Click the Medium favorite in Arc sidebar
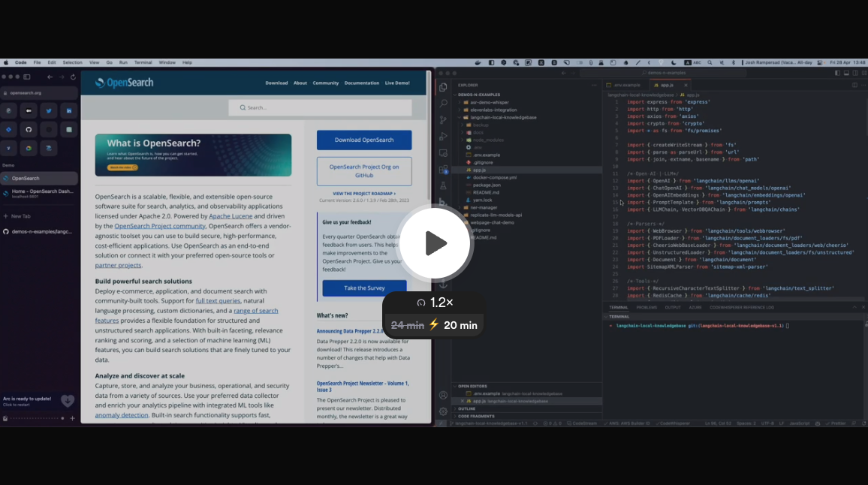The width and height of the screenshot is (868, 485). point(29,110)
